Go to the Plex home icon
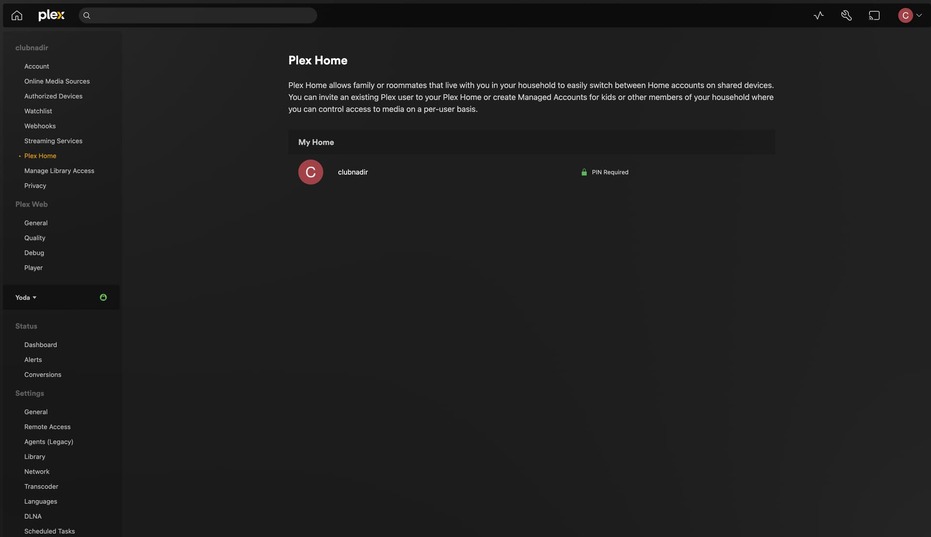Image resolution: width=931 pixels, height=537 pixels. [x=17, y=15]
